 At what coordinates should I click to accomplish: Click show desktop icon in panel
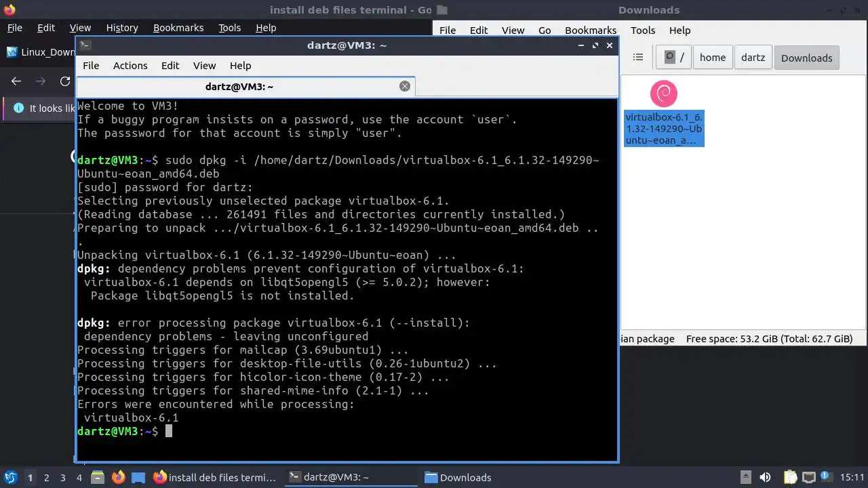[138, 477]
